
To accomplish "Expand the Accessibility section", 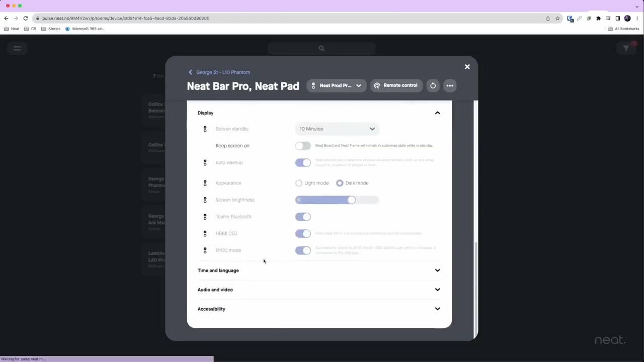I will 319,309.
